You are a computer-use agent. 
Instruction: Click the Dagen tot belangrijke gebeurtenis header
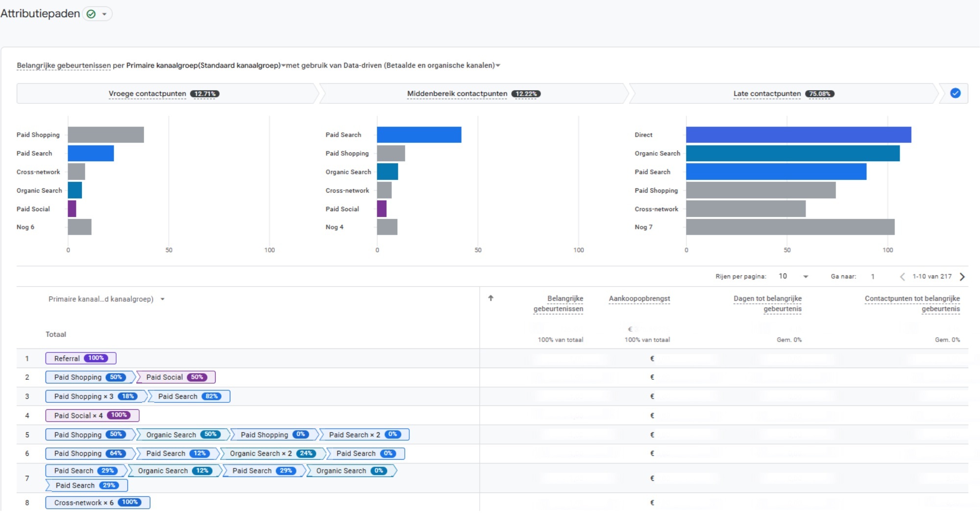click(x=767, y=303)
